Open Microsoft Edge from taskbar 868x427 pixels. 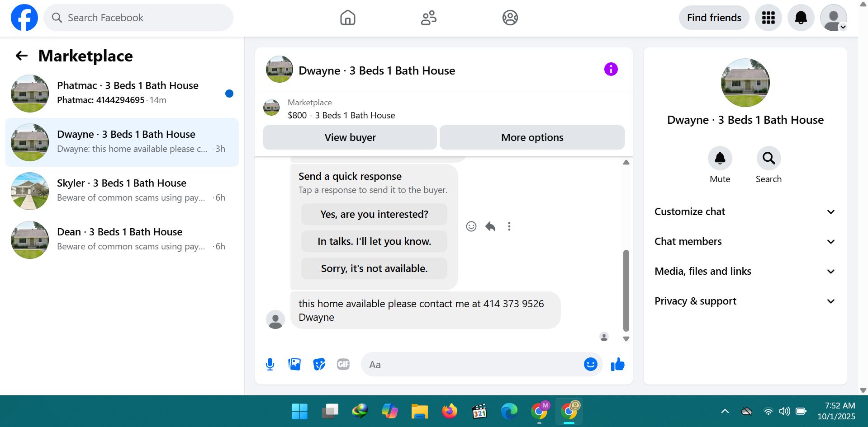[509, 411]
